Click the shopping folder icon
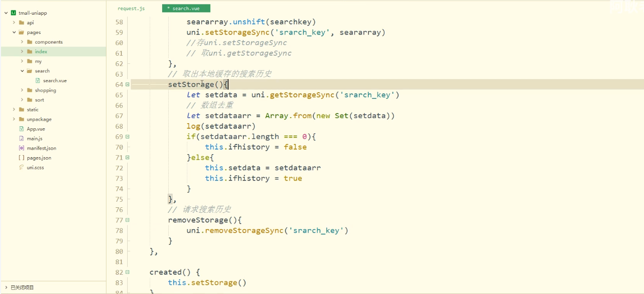 point(29,90)
